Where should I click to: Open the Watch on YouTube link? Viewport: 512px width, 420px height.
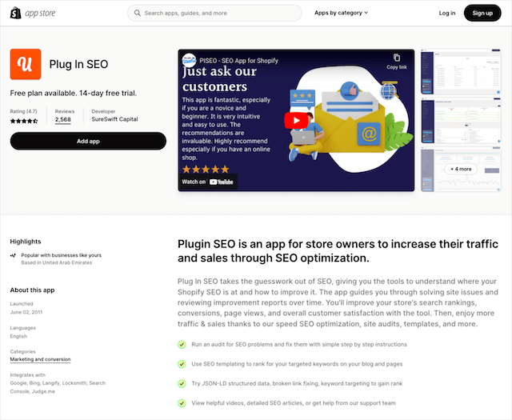[x=208, y=182]
